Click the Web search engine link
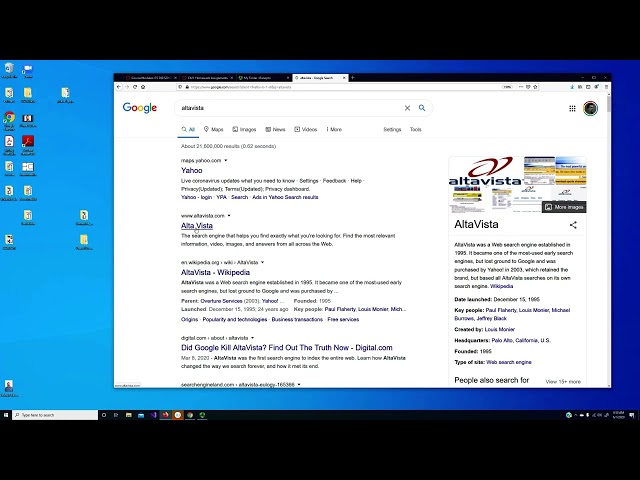 coord(509,362)
